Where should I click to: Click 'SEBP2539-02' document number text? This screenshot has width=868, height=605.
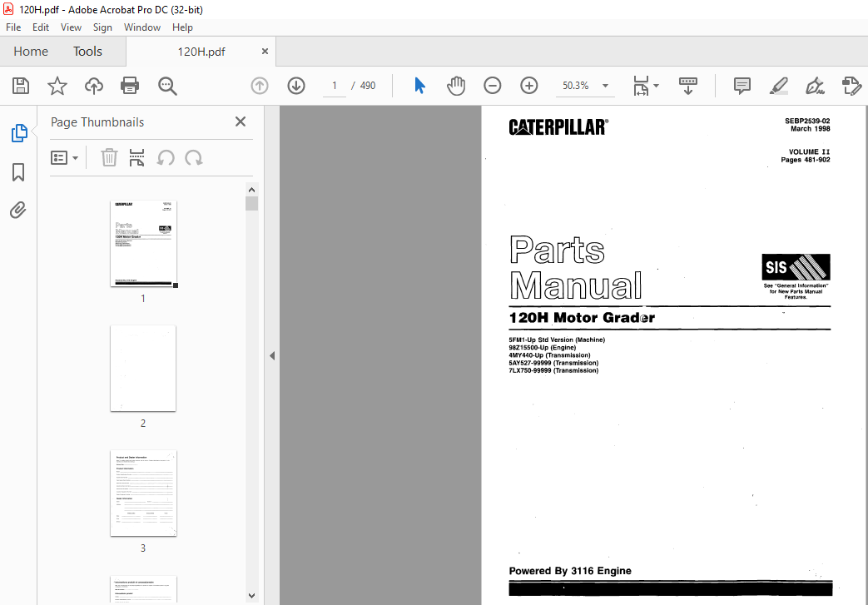807,121
